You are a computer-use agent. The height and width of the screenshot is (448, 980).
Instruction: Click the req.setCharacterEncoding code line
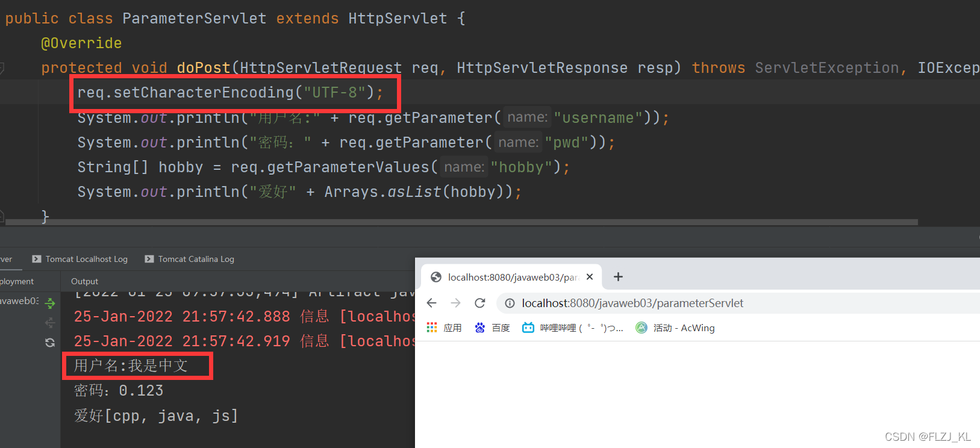tap(230, 93)
